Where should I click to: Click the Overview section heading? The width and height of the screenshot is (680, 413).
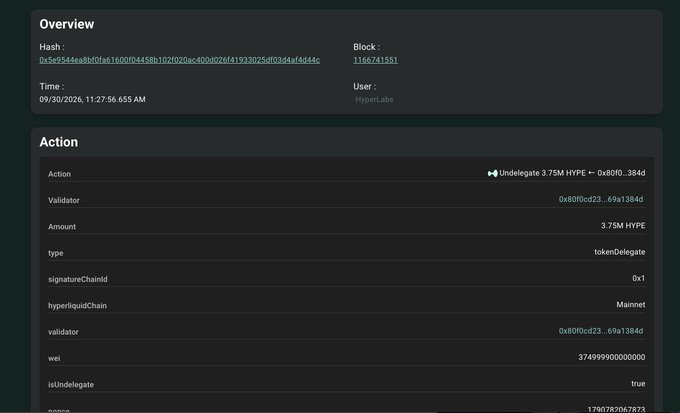pyautogui.click(x=67, y=24)
